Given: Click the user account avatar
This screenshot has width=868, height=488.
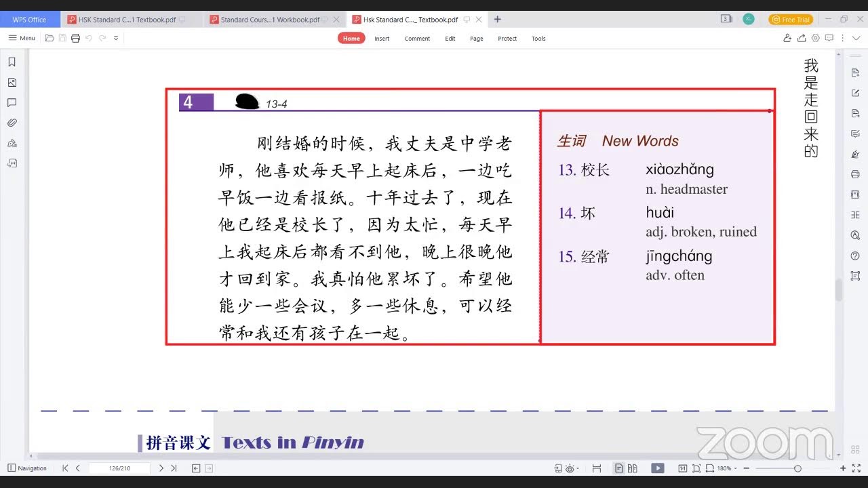Looking at the screenshot, I should [x=749, y=19].
